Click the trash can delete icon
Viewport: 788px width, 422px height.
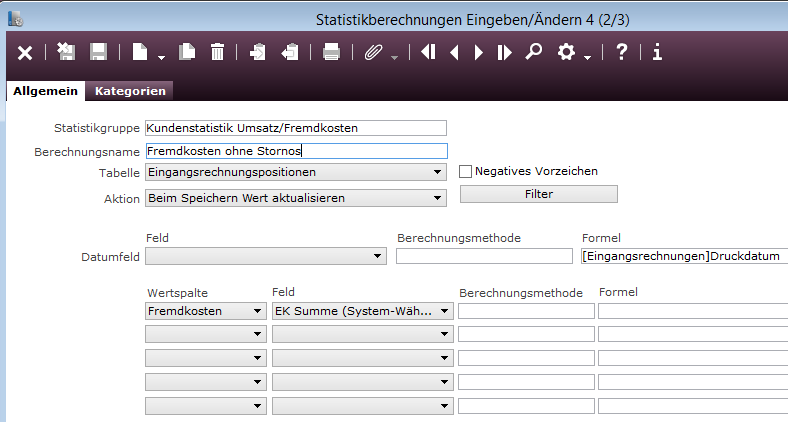click(x=217, y=53)
